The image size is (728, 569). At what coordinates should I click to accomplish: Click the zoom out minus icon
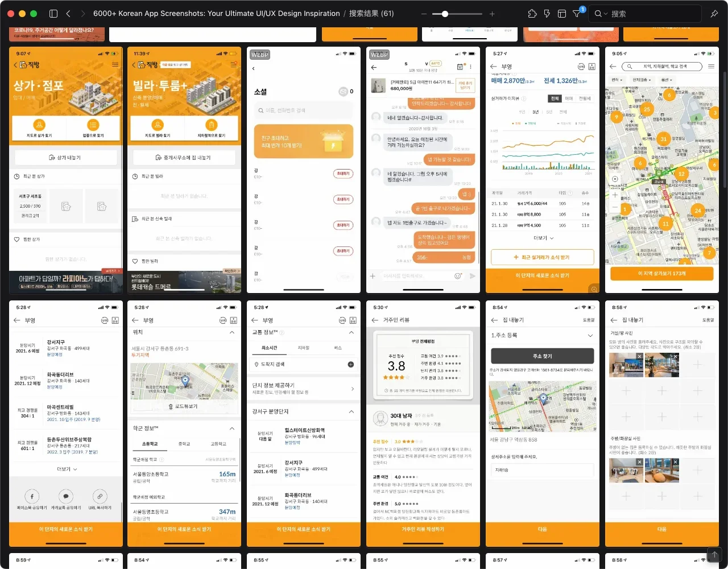(424, 14)
